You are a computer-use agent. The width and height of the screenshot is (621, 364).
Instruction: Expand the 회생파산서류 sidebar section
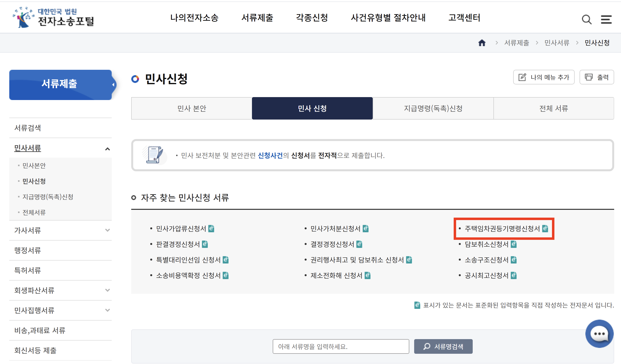(x=107, y=290)
